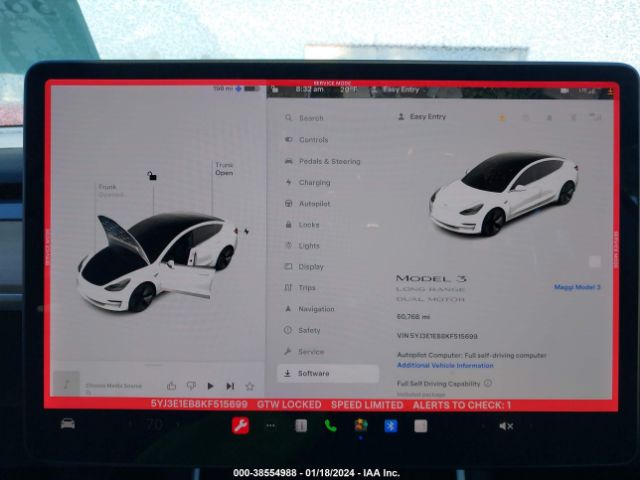This screenshot has width=640, height=480.
Task: Skip to next track
Action: point(230,386)
